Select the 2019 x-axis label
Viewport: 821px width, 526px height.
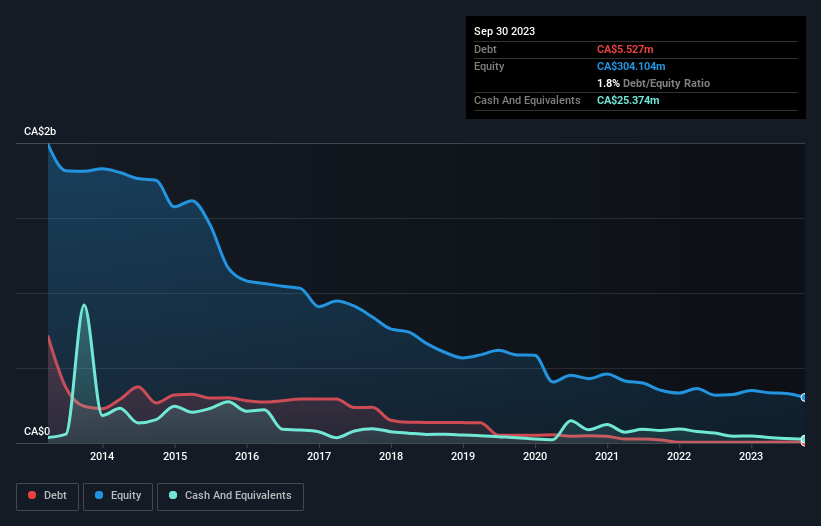pos(463,456)
